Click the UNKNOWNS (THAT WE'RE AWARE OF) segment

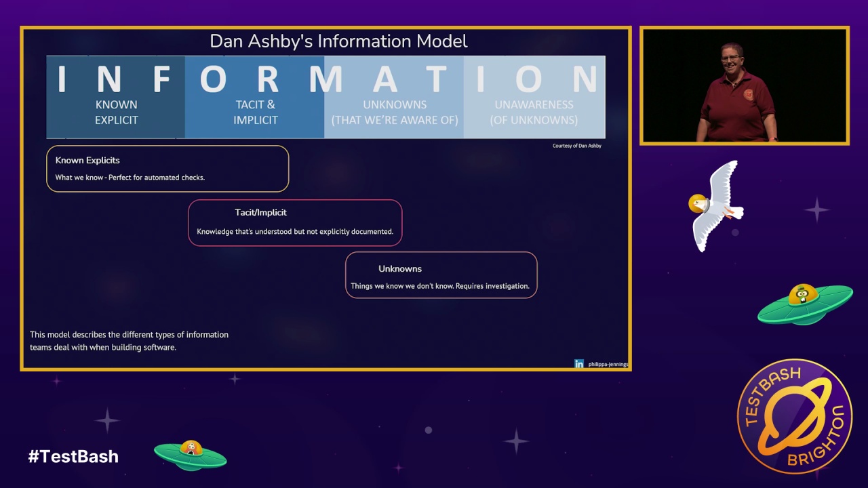[x=394, y=97]
